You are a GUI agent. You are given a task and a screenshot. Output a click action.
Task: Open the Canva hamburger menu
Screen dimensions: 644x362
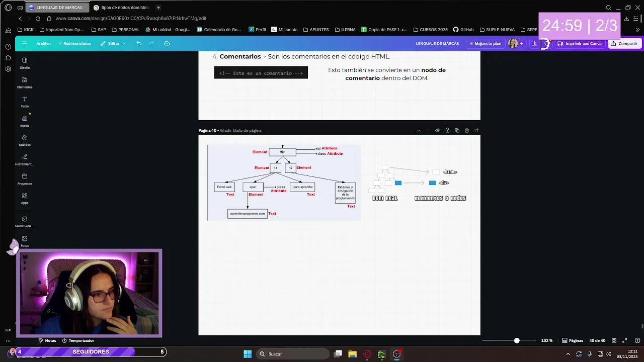[x=24, y=43]
